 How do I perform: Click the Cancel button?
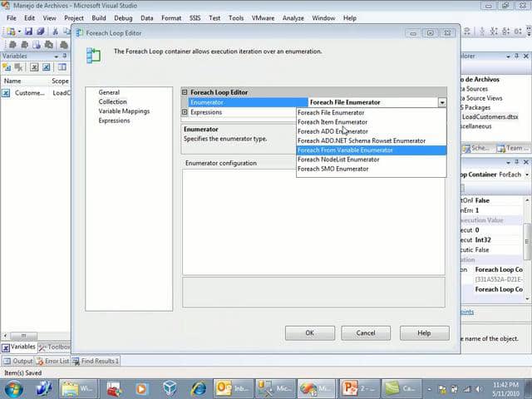366,333
